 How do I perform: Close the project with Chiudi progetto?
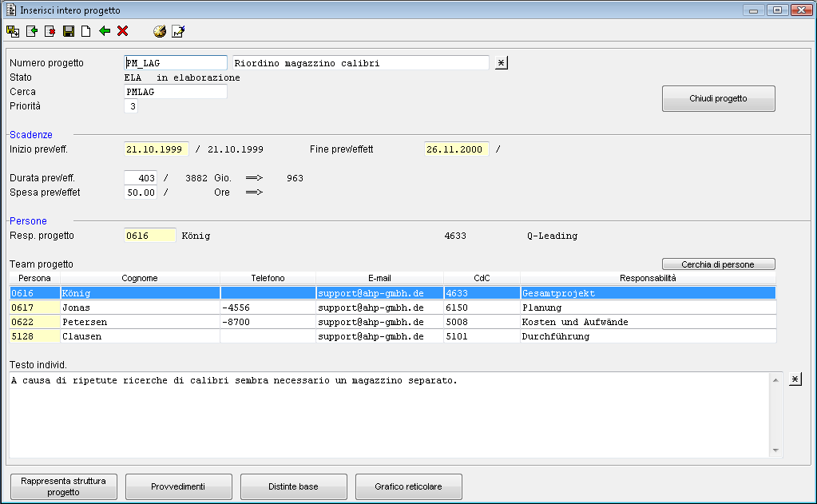pos(719,98)
